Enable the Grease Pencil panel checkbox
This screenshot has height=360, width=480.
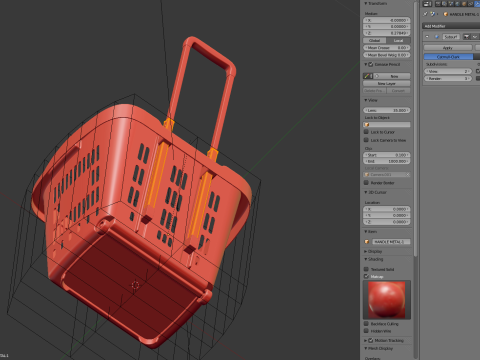click(370, 64)
